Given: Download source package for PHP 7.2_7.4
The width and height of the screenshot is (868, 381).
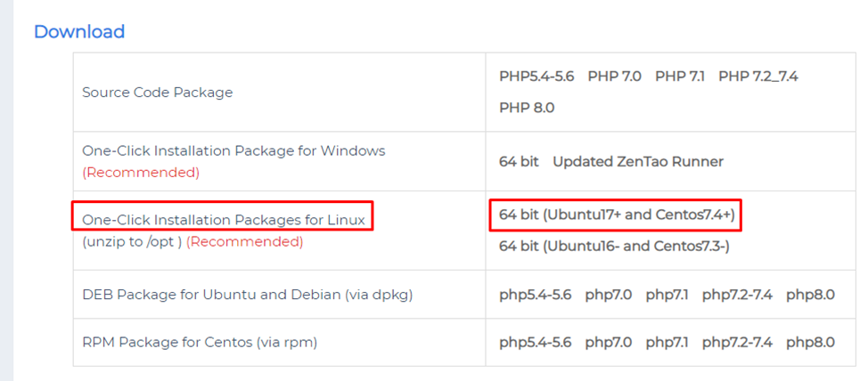Looking at the screenshot, I should 758,77.
